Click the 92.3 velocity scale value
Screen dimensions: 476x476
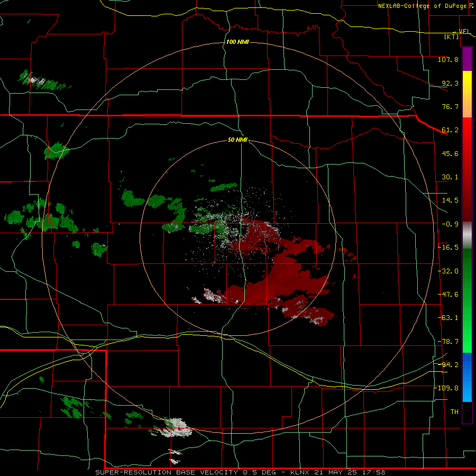(450, 83)
